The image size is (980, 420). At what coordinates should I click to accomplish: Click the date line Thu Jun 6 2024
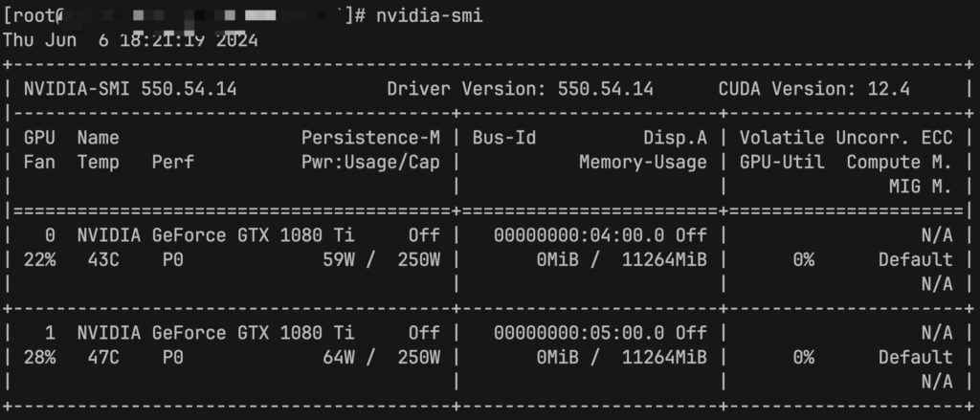(130, 40)
